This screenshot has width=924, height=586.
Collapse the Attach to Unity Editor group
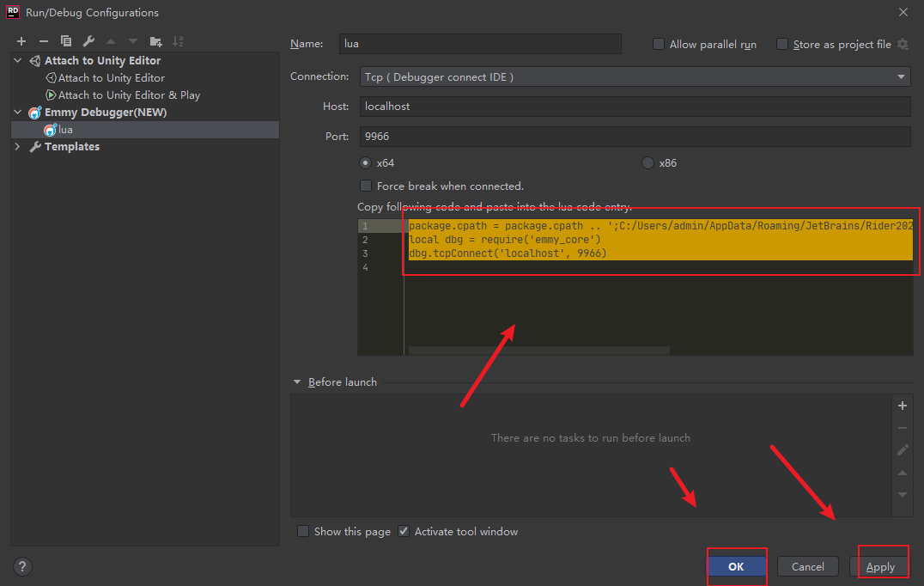click(x=18, y=61)
